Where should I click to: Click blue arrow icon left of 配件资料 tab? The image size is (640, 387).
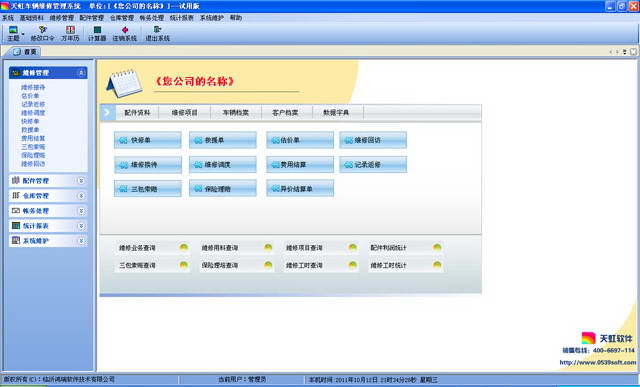point(108,112)
